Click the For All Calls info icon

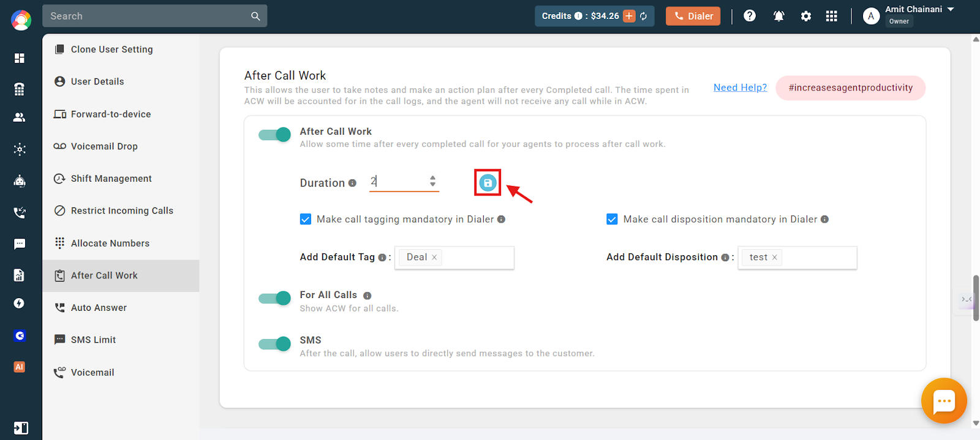(367, 296)
